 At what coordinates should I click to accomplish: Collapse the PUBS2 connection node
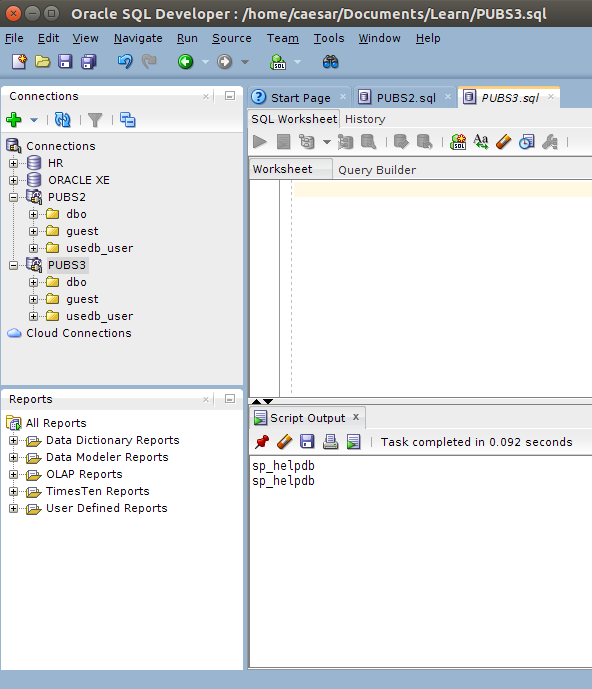[x=14, y=197]
